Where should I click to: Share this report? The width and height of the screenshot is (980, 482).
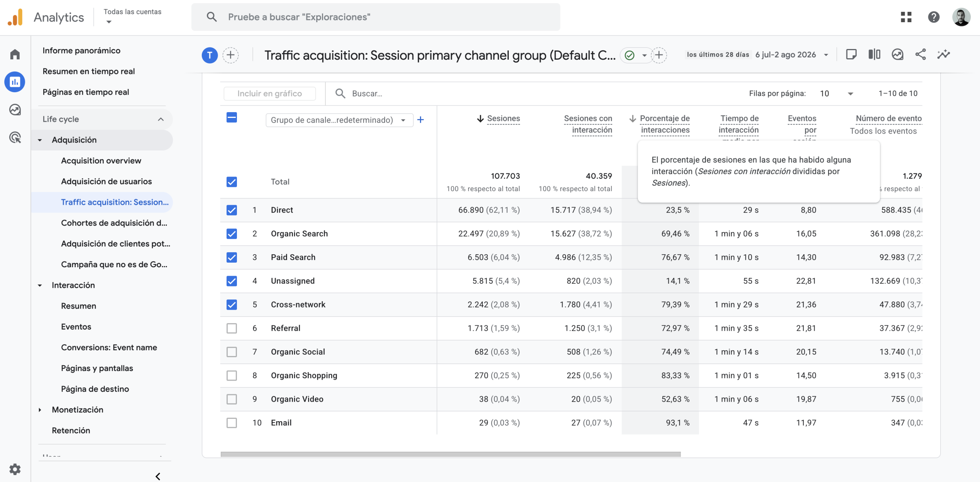(921, 54)
